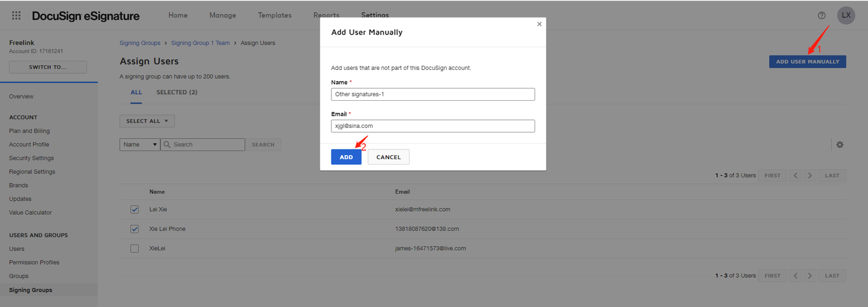Open the Settings menu
This screenshot has width=868, height=307.
coord(375,14)
